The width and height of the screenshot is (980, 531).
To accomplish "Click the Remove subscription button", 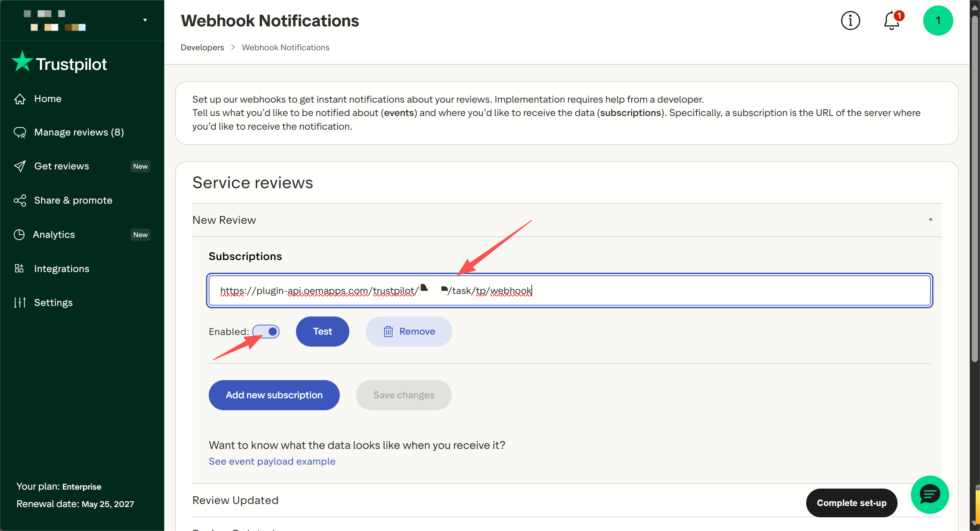I will (x=409, y=332).
